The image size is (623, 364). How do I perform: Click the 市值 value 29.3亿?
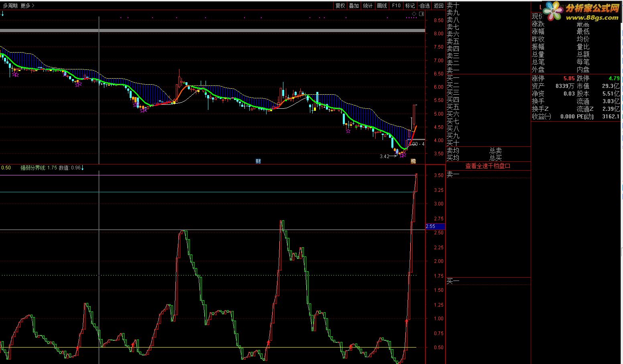coord(611,86)
